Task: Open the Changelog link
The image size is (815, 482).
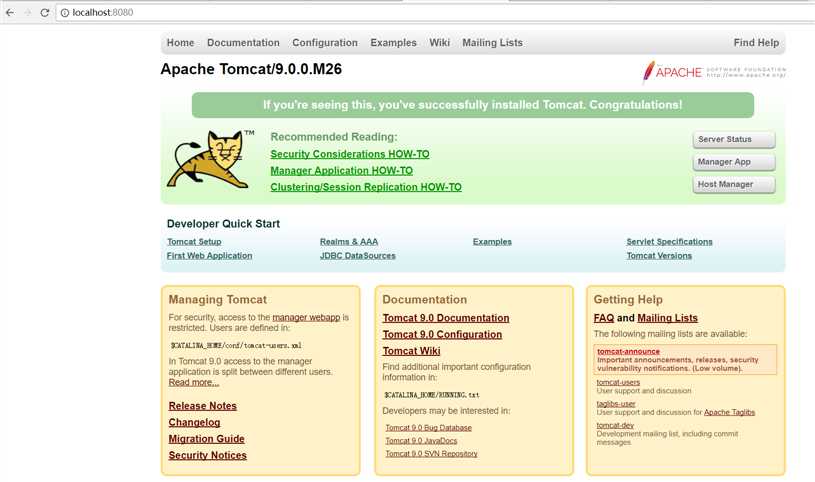Action: (x=194, y=423)
